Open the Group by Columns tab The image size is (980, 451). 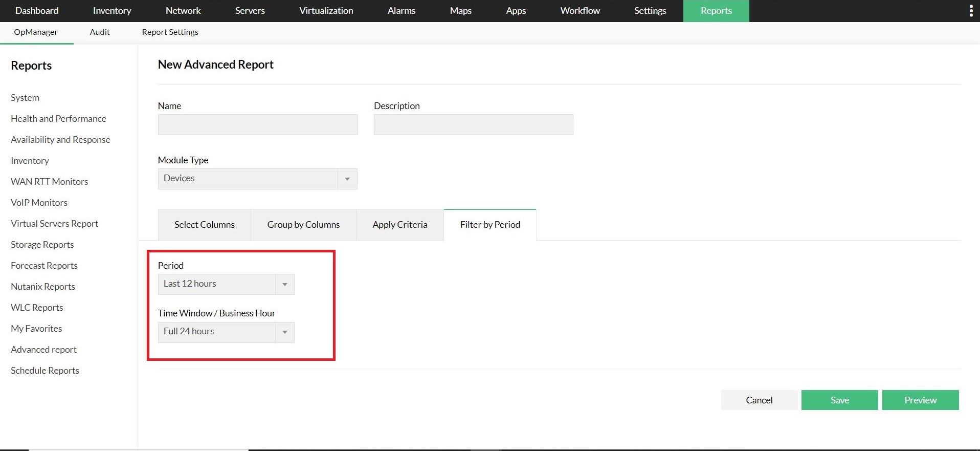coord(303,225)
